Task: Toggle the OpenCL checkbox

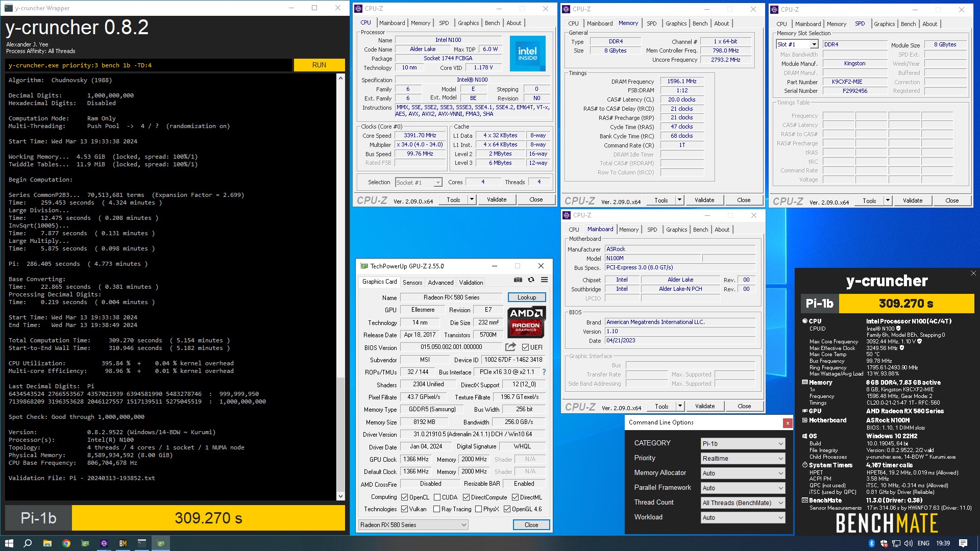Action: (x=404, y=497)
